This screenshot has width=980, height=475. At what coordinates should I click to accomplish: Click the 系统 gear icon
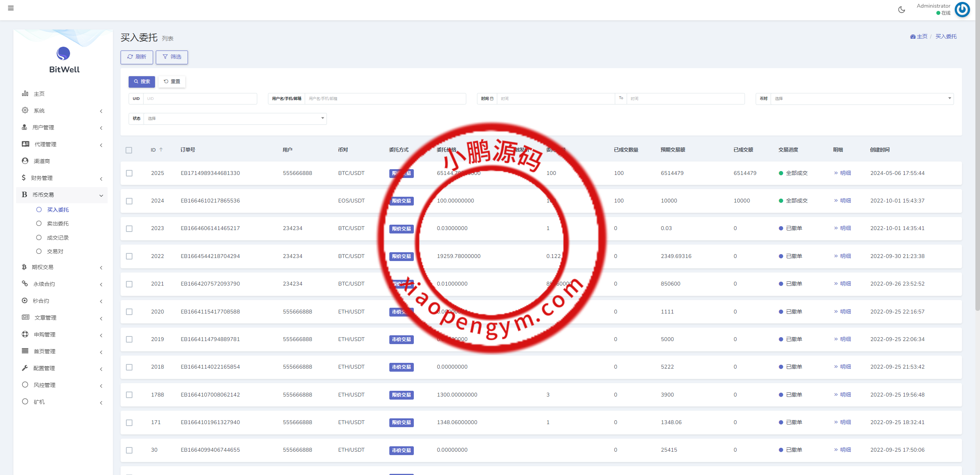tap(25, 110)
